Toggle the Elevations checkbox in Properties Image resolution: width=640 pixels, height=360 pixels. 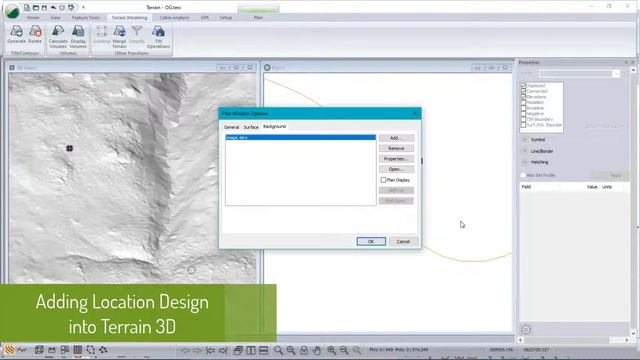523,97
